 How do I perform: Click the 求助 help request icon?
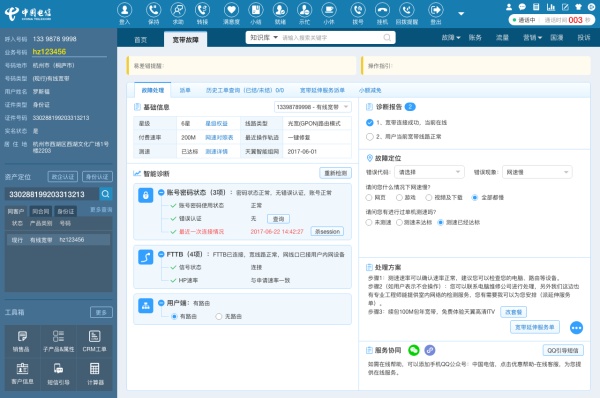[178, 10]
